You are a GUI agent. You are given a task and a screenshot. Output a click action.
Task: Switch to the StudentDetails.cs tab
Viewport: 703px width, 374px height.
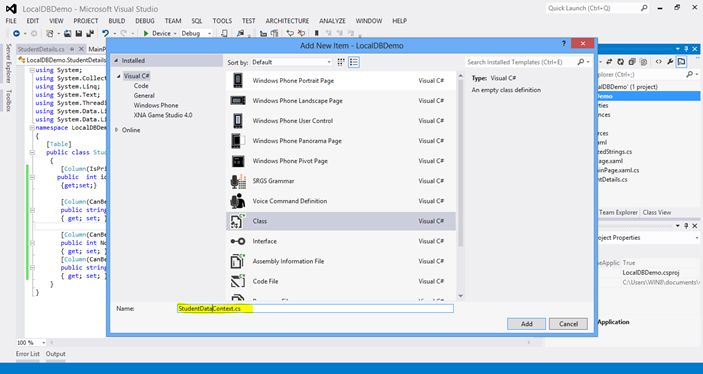click(41, 49)
